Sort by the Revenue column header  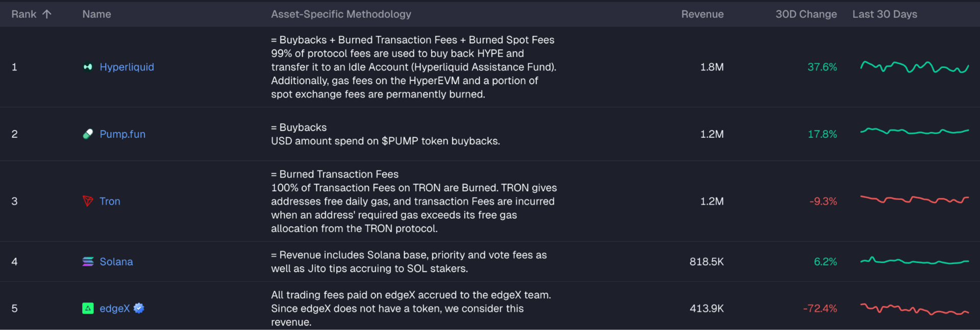click(702, 14)
